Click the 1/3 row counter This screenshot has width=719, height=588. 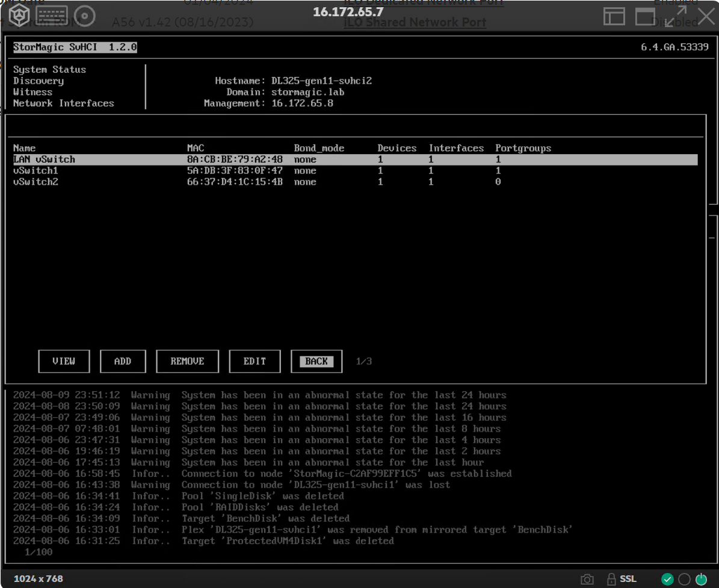tap(363, 362)
